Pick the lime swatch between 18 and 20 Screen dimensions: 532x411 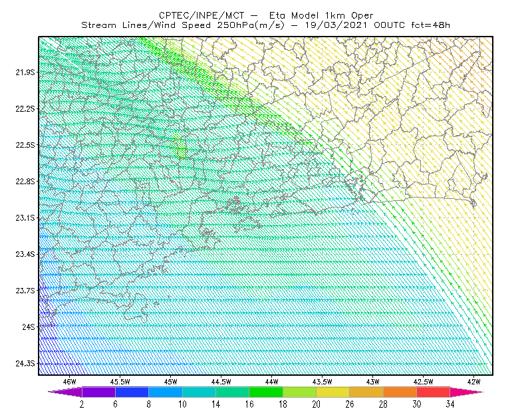click(x=300, y=392)
